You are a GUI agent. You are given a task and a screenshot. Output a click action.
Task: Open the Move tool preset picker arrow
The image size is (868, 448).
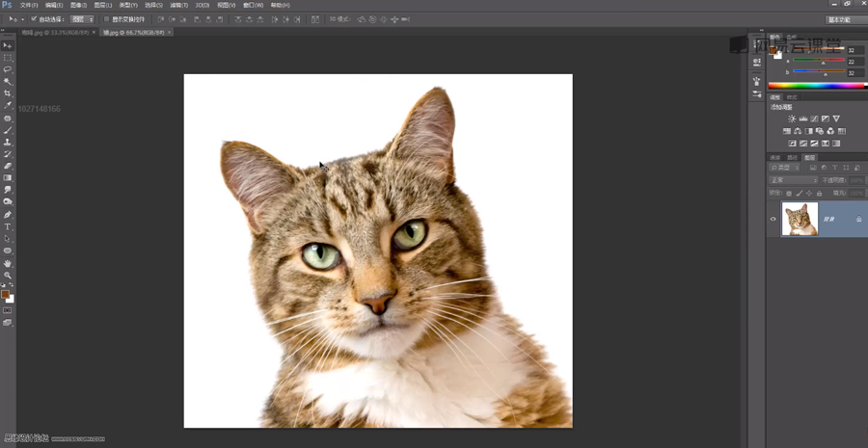click(23, 19)
